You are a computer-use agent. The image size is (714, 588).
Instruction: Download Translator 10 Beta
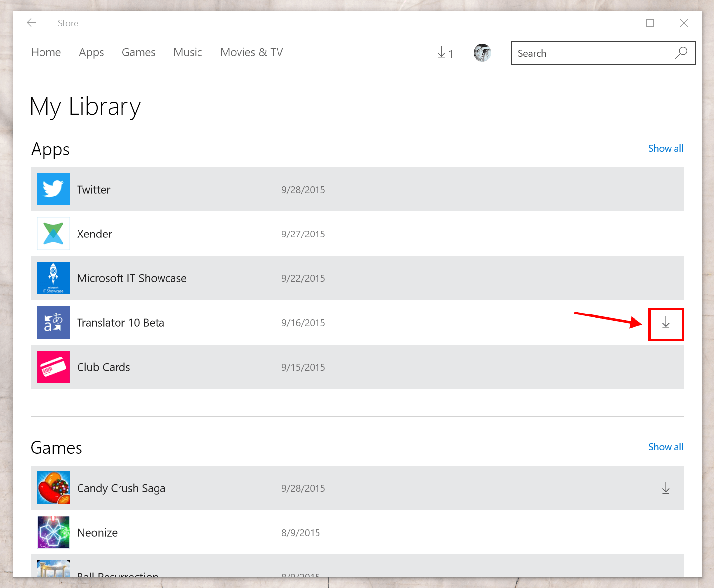tap(666, 324)
